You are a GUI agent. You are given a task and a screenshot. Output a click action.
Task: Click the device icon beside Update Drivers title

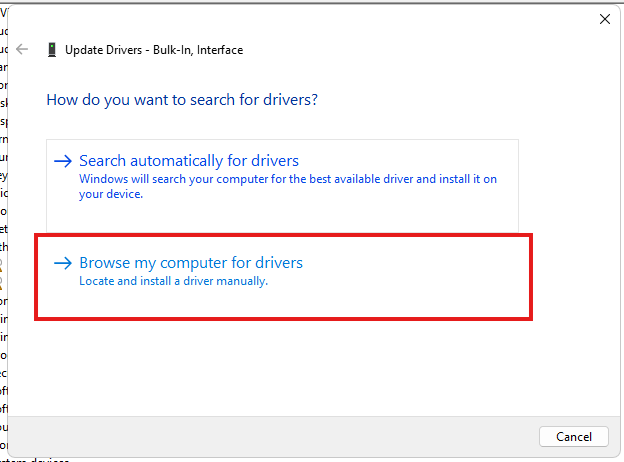click(x=52, y=50)
